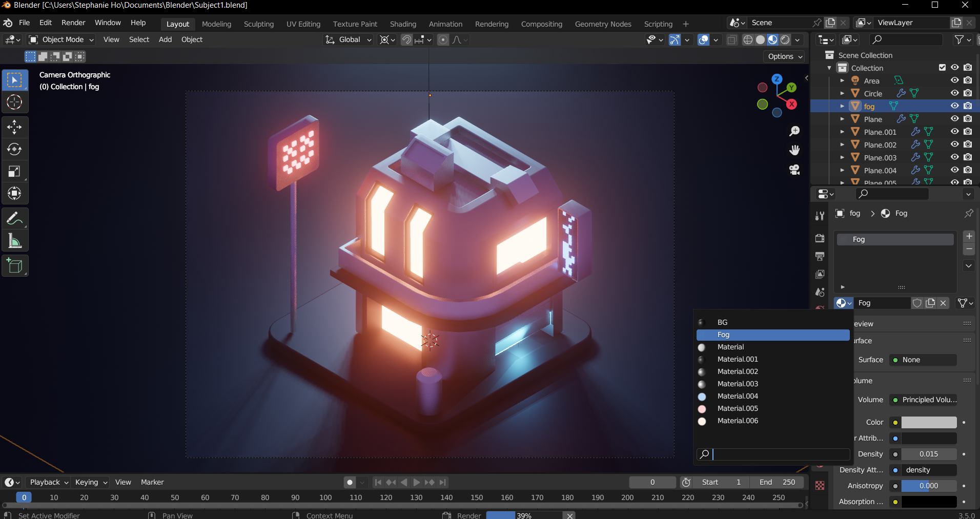The height and width of the screenshot is (519, 980).
Task: Open the viewport Options dropdown
Action: coord(784,56)
